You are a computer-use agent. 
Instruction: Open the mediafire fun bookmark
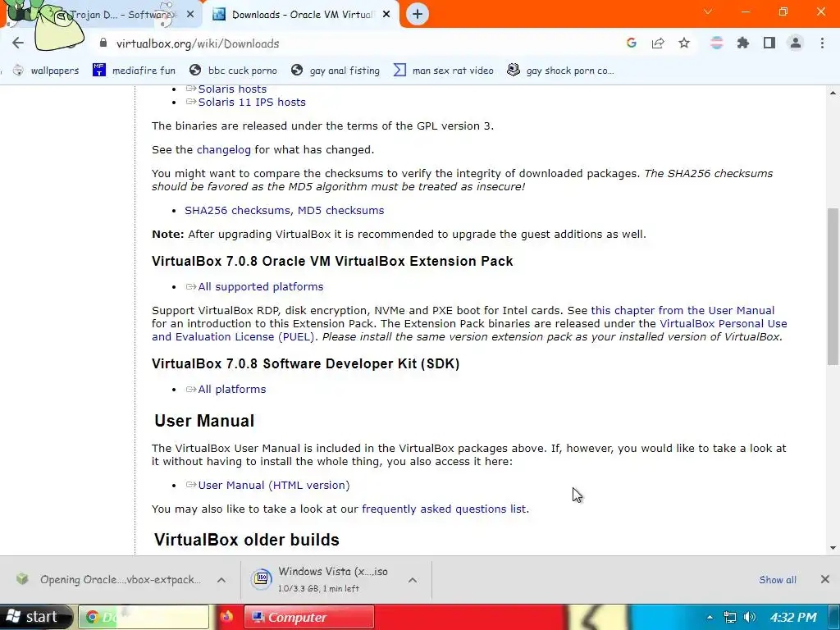134,71
